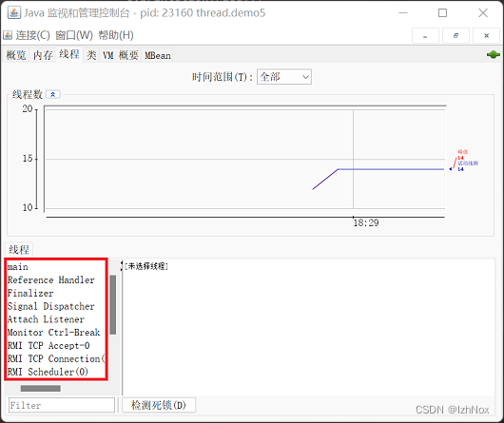The image size is (504, 423).
Task: Click the 18:29 time marker on chart
Action: (x=366, y=222)
